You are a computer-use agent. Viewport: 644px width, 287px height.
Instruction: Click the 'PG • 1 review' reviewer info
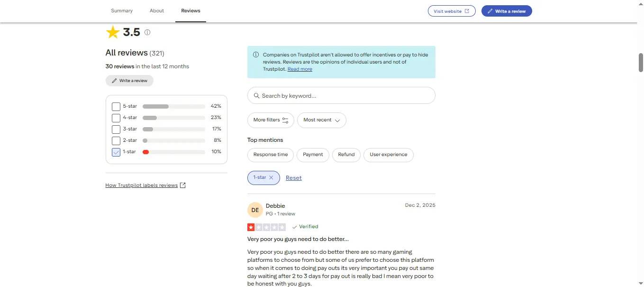point(281,214)
